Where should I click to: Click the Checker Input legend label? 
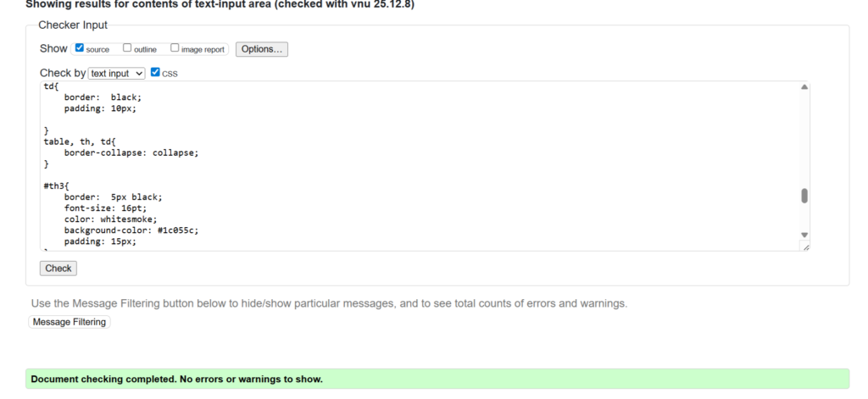point(73,25)
